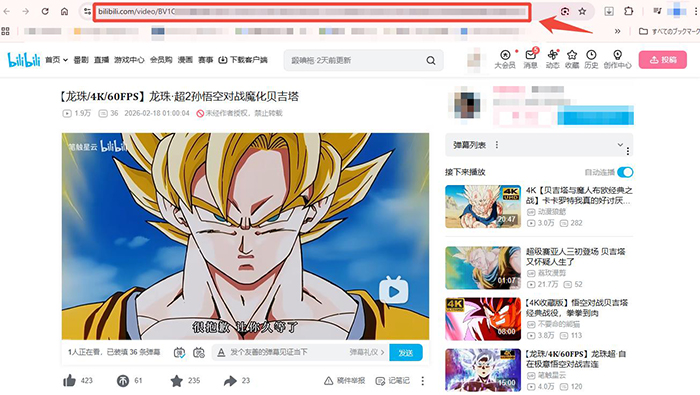Click the uploader avatar beside the video
Screen dimensions: 700x395
pyautogui.click(x=467, y=104)
